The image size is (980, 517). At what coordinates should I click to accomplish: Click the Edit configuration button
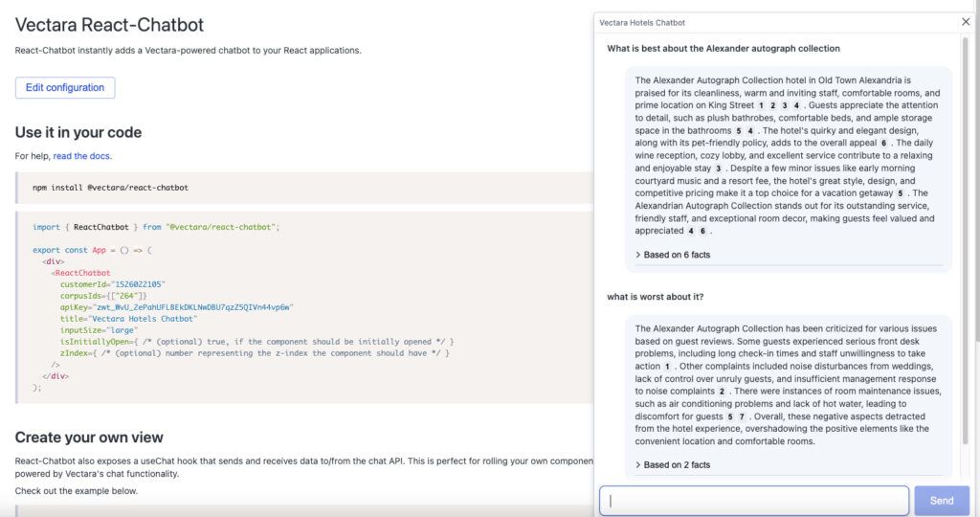pyautogui.click(x=65, y=87)
